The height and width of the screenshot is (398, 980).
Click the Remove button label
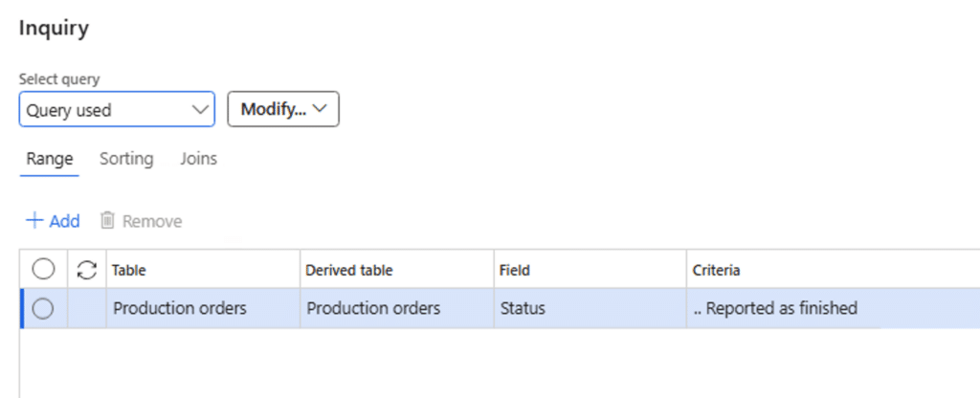pos(152,221)
